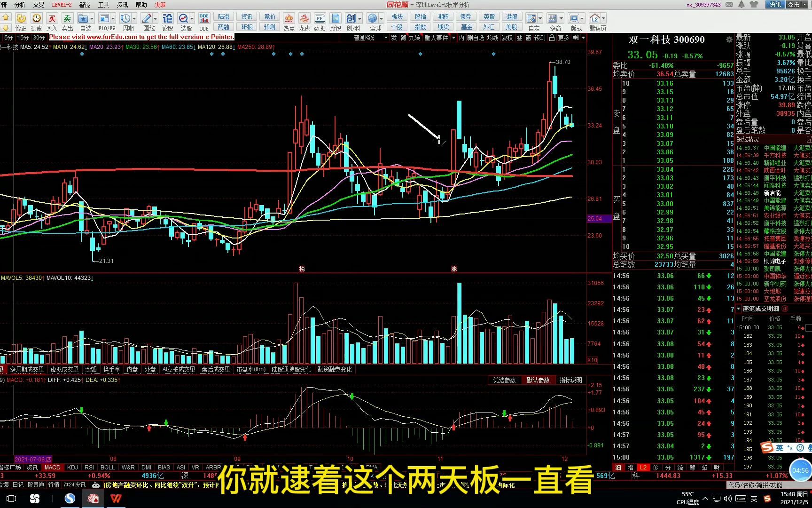Image resolution: width=812 pixels, height=508 pixels.
Task: Select the 画线 drawing pencil tool
Action: click(147, 18)
